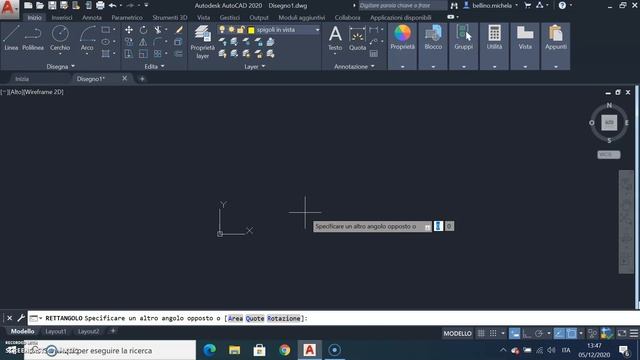Click the Quote option in command line

[255, 318]
